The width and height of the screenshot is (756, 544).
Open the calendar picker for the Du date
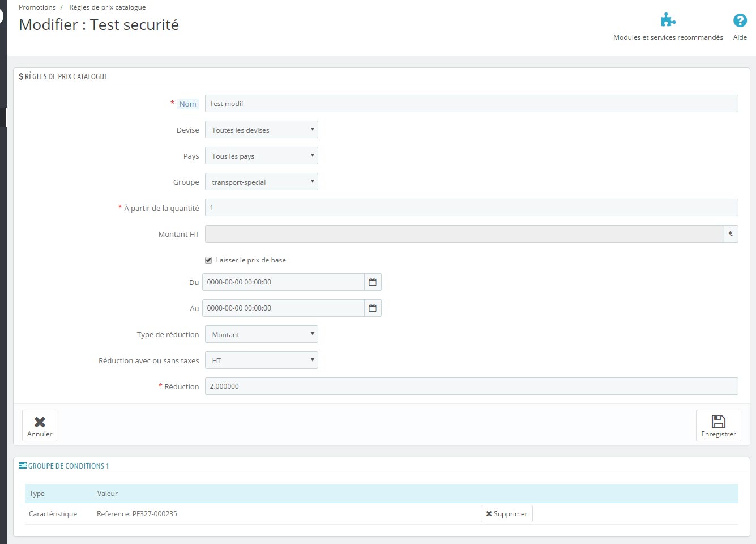373,282
